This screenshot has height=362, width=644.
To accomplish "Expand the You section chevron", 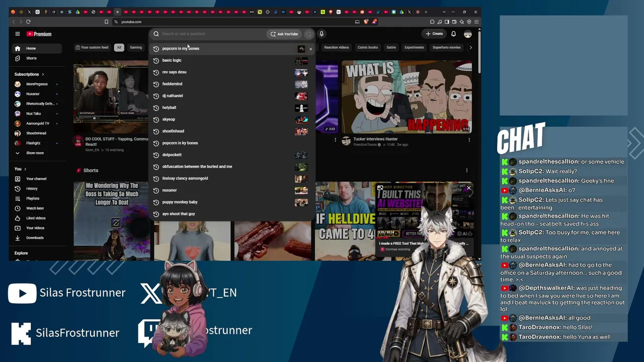I will (x=25, y=169).
